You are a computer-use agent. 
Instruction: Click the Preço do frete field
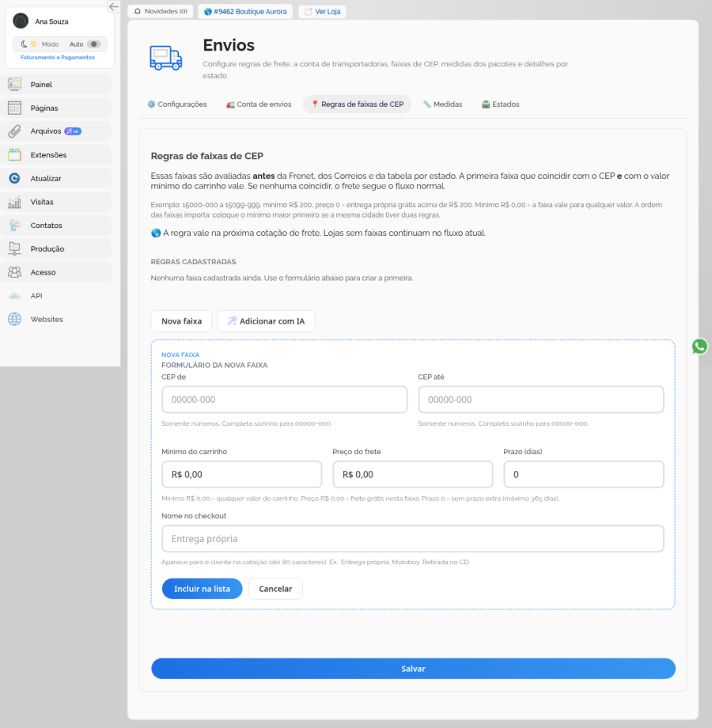tap(413, 475)
